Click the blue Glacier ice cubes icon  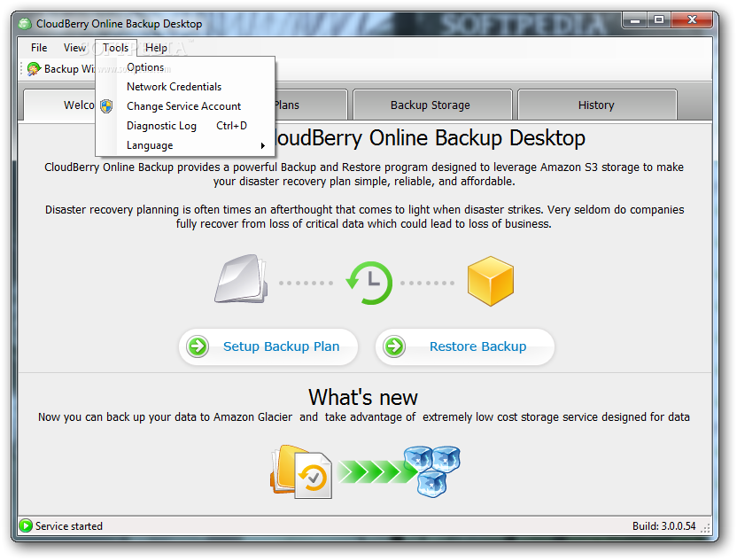pos(432,471)
